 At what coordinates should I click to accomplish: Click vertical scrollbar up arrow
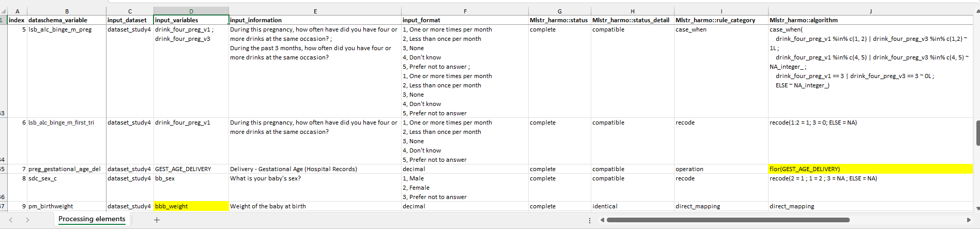(977, 10)
